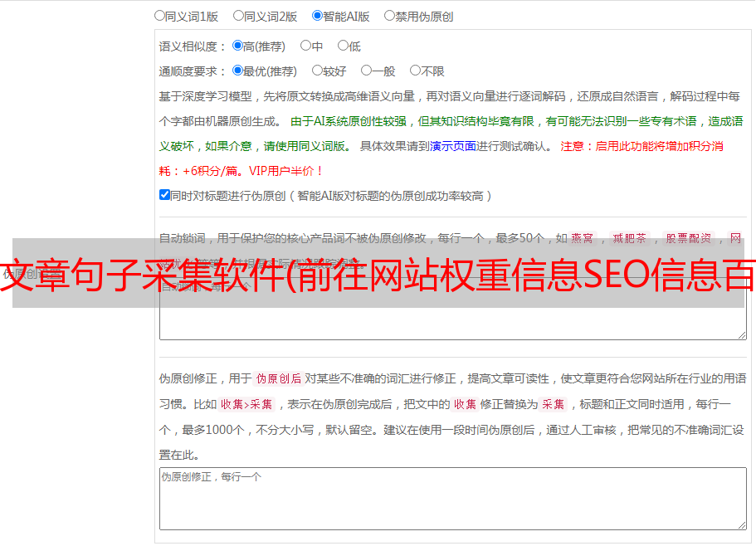Image resolution: width=756 pixels, height=546 pixels.
Task: Click the 自动锁词 textarea resize handle
Action: pos(741,334)
